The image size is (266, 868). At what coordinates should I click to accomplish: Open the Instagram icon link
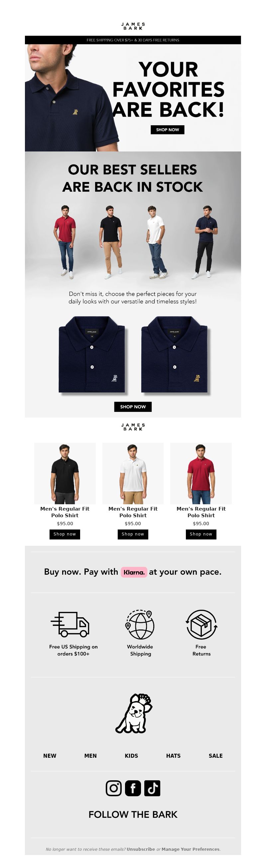[114, 788]
